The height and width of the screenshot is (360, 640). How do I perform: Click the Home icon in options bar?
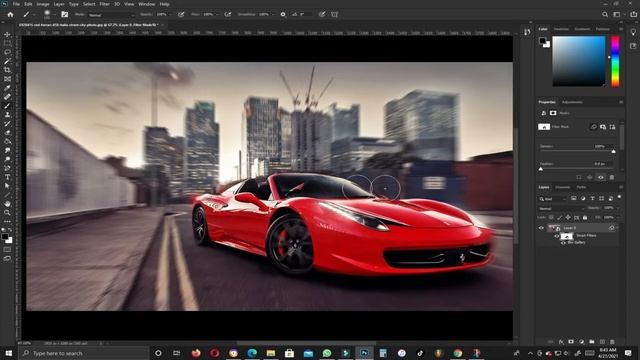10,14
